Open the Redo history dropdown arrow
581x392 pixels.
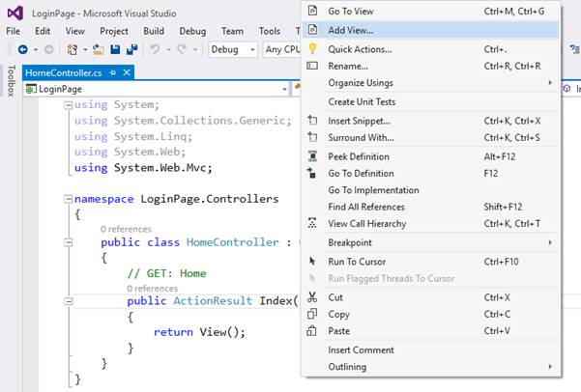tap(195, 49)
